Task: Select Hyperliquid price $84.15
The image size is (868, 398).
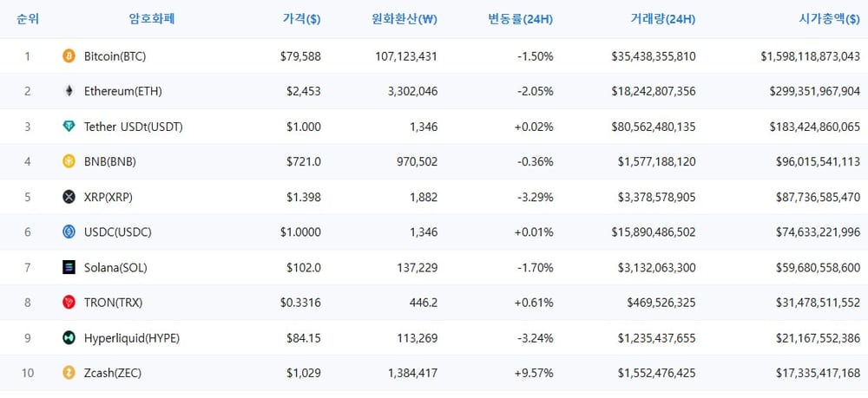Action: [303, 338]
